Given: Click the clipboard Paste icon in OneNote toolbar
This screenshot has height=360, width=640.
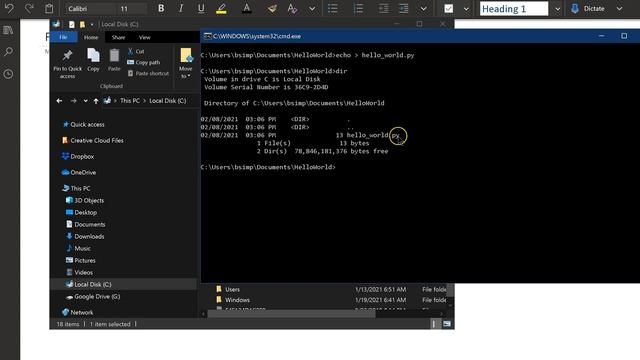Looking at the screenshot, I should [49, 9].
